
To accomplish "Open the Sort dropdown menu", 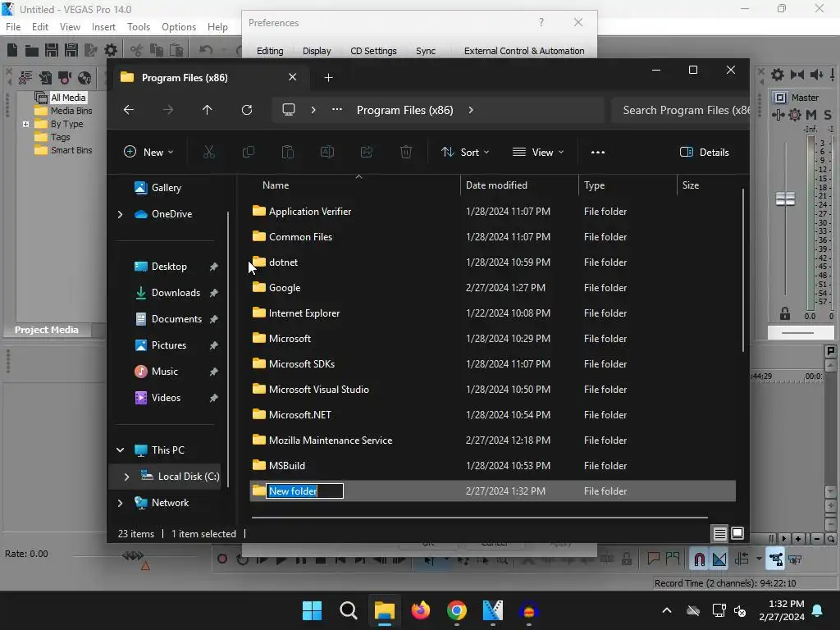I will pyautogui.click(x=464, y=152).
